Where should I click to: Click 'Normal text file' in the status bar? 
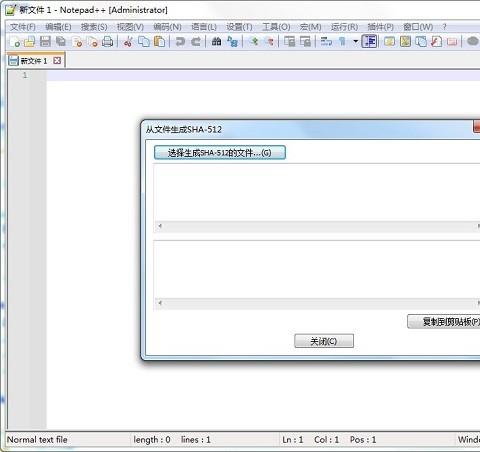tap(37, 440)
